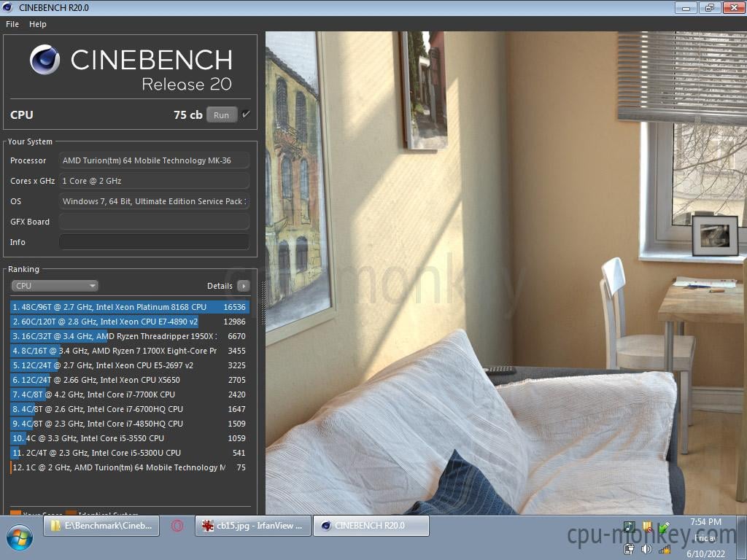The image size is (747, 560).
Task: Select the AMD Turion 64 ranking entry
Action: pos(130,467)
